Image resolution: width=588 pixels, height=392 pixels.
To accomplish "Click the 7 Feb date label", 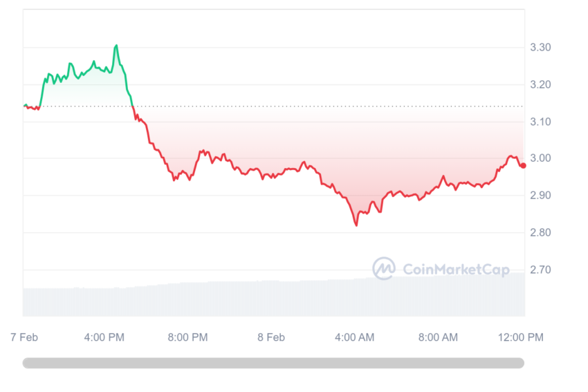I will (x=24, y=337).
